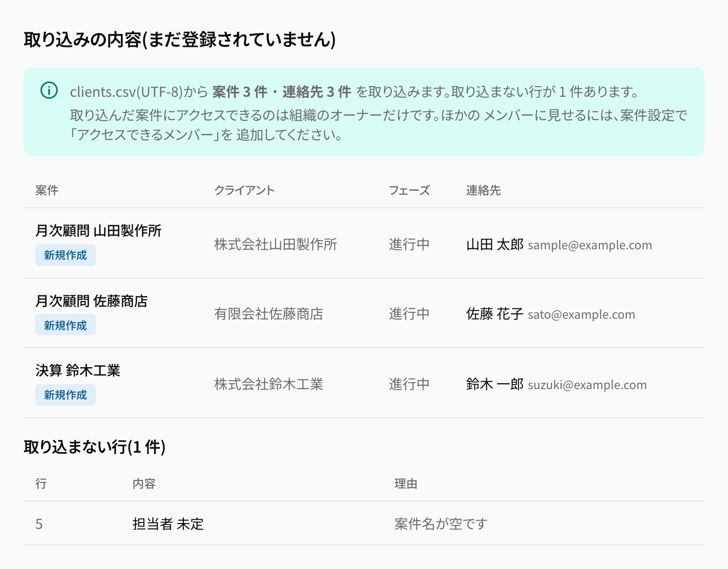This screenshot has height=569, width=728.
Task: Click the 内容 column header
Action: point(144,483)
